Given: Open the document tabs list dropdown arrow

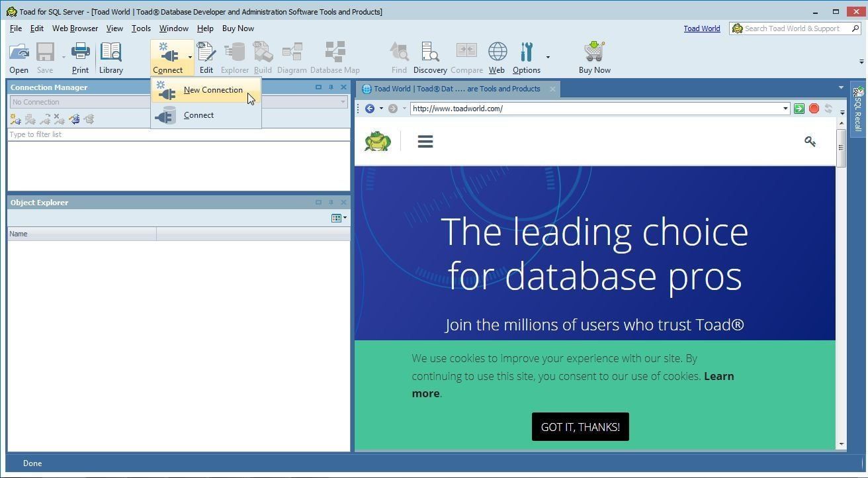Looking at the screenshot, I should click(841, 87).
